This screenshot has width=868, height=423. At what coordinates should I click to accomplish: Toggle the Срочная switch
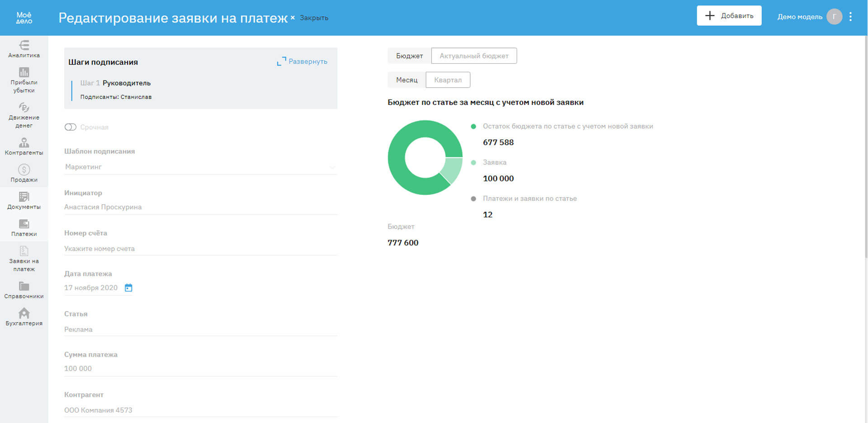(71, 127)
